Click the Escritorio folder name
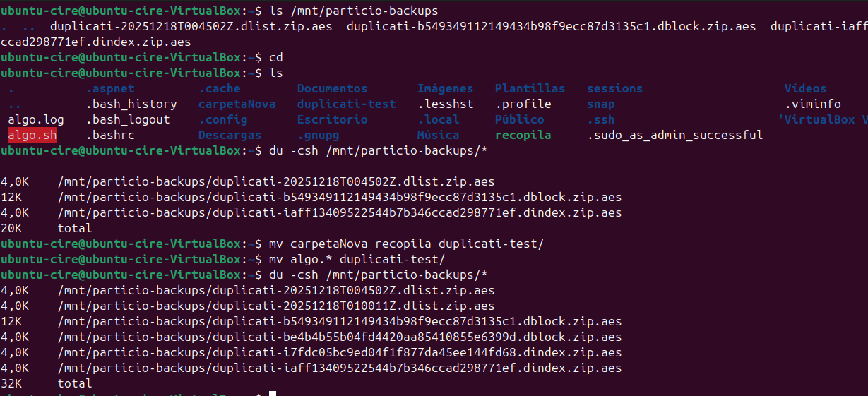The height and width of the screenshot is (396, 868). [332, 119]
